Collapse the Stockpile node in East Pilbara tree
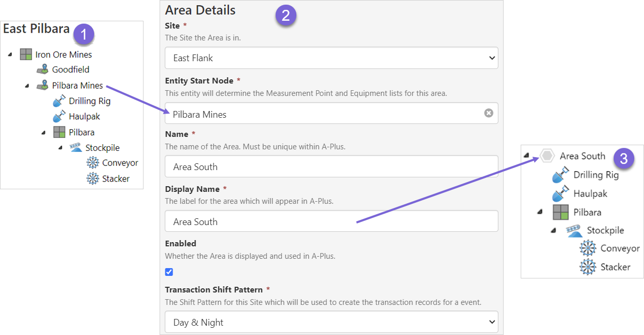 (x=60, y=148)
